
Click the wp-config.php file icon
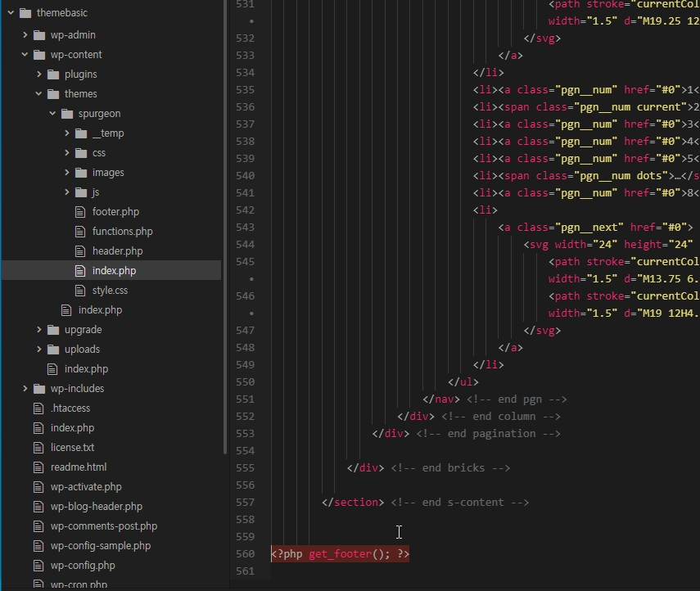pyautogui.click(x=38, y=565)
